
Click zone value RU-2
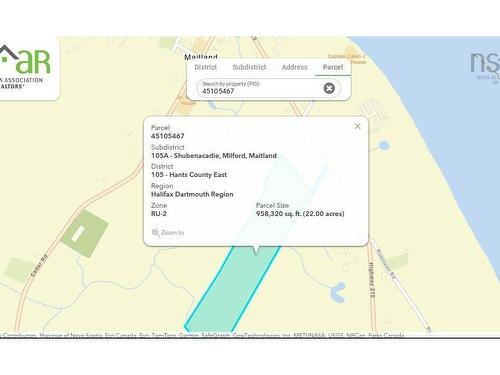click(159, 214)
